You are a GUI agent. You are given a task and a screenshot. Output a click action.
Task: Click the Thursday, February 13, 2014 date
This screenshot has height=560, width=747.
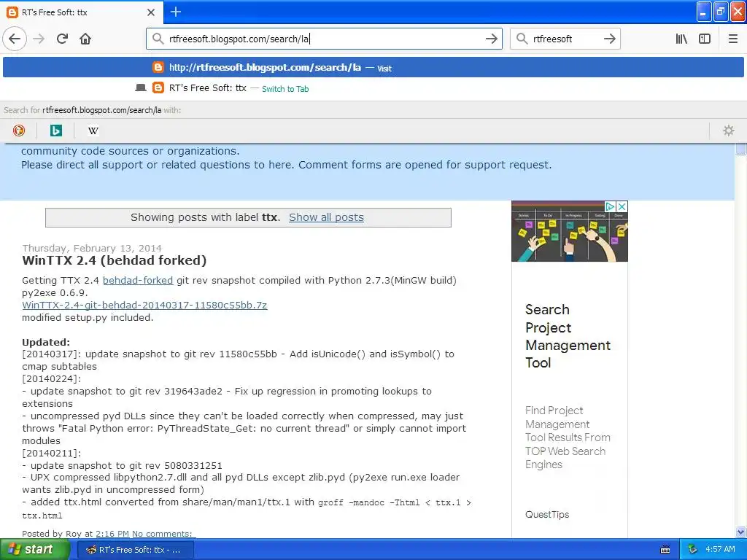[92, 248]
